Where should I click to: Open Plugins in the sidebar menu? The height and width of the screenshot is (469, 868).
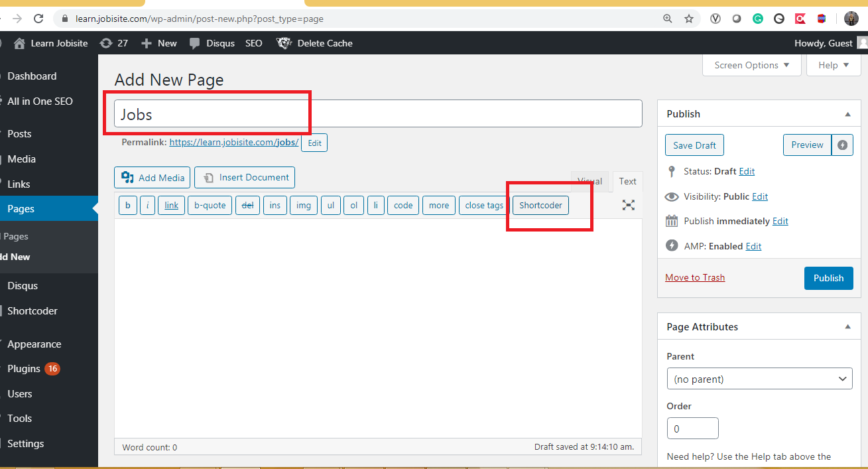click(x=24, y=369)
